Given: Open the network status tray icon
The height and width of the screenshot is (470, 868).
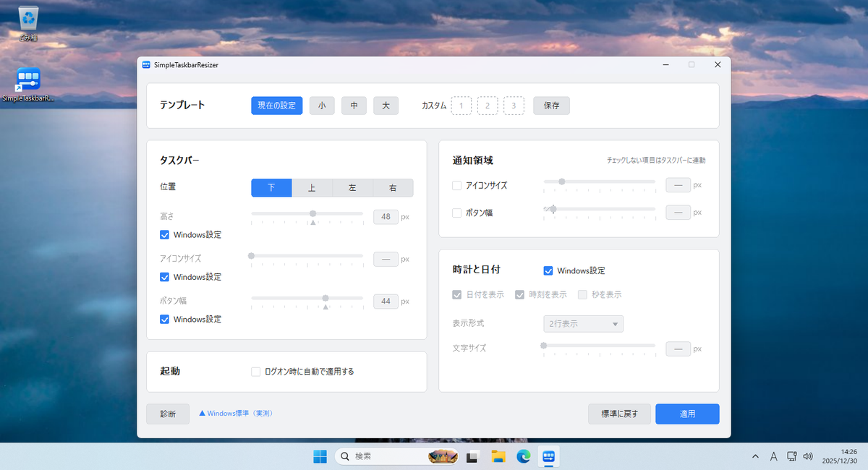Looking at the screenshot, I should 792,456.
